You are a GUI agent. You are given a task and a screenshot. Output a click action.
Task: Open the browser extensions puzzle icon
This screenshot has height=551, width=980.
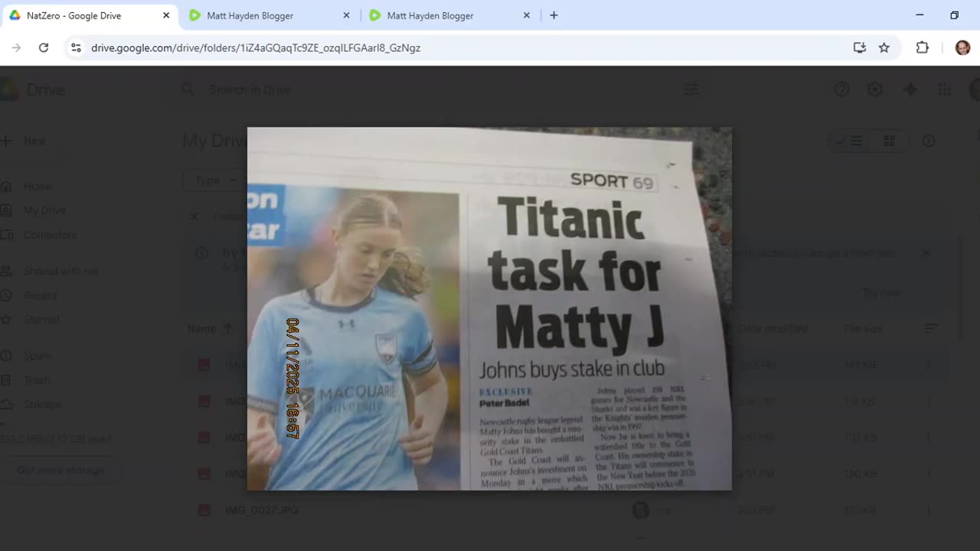923,47
